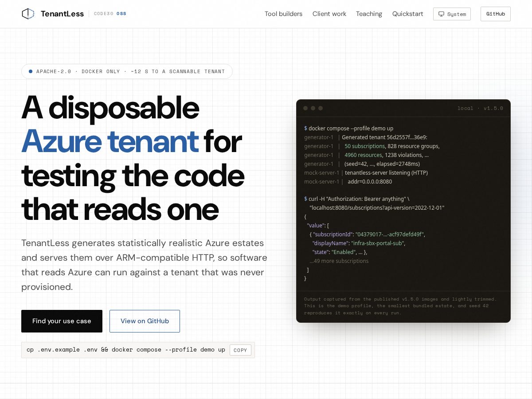Click the docker compose --profile demo up line
Image resolution: width=532 pixels, height=399 pixels.
pyautogui.click(x=348, y=129)
